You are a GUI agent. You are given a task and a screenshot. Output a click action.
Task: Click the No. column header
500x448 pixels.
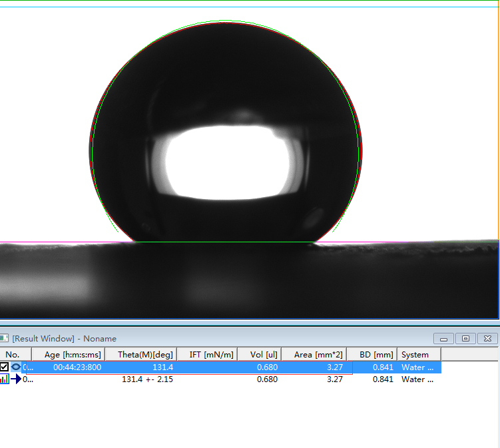(13, 354)
